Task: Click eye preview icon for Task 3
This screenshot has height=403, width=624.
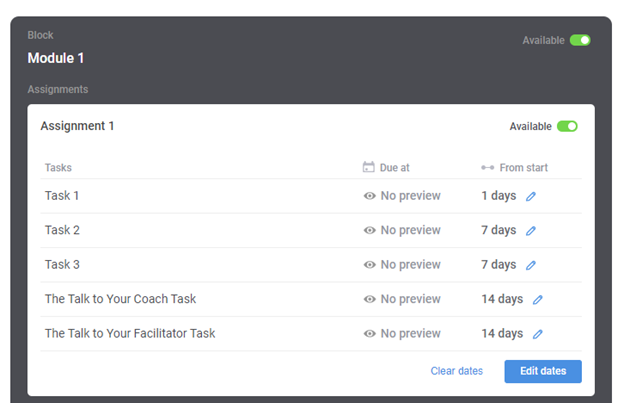Action: [370, 265]
